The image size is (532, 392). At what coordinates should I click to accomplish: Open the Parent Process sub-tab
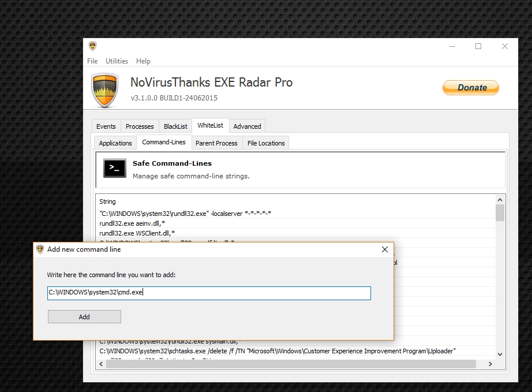(x=216, y=143)
